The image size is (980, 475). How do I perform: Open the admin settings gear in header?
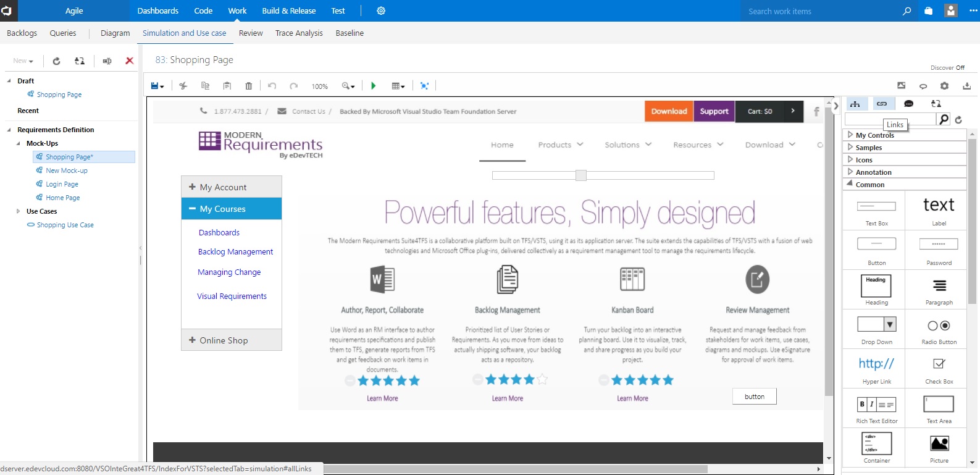tap(381, 11)
